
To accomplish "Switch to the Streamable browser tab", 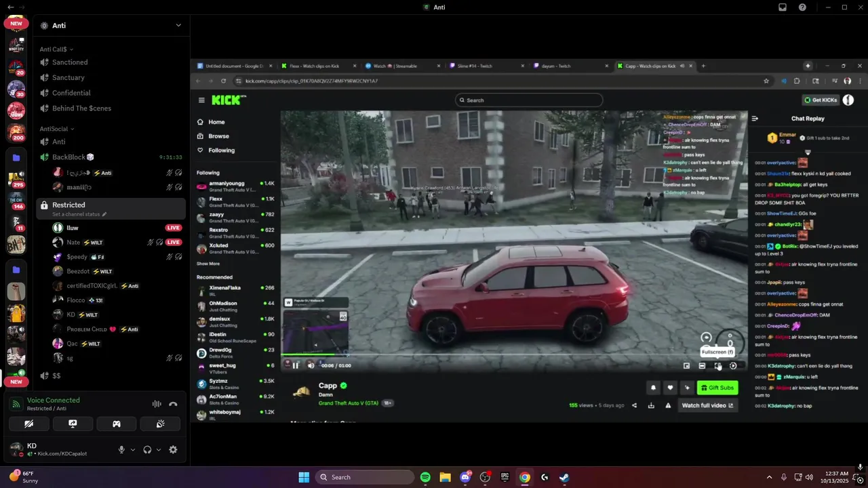I will coord(403,66).
